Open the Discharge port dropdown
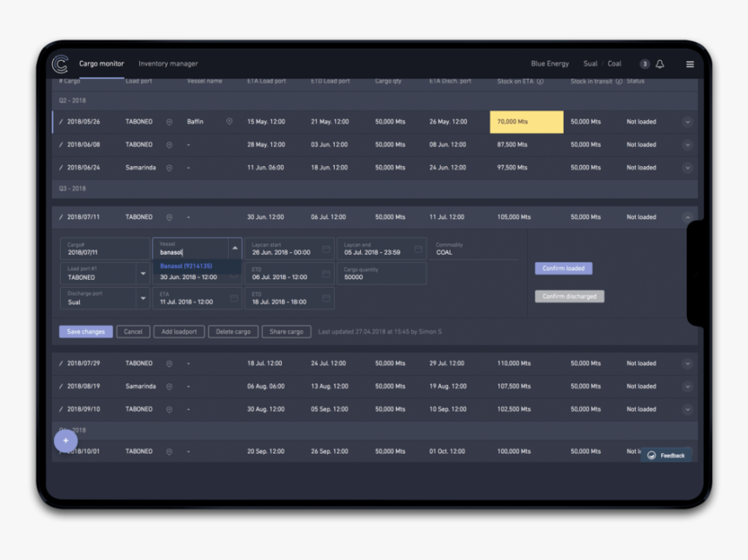The width and height of the screenshot is (748, 560). click(144, 297)
